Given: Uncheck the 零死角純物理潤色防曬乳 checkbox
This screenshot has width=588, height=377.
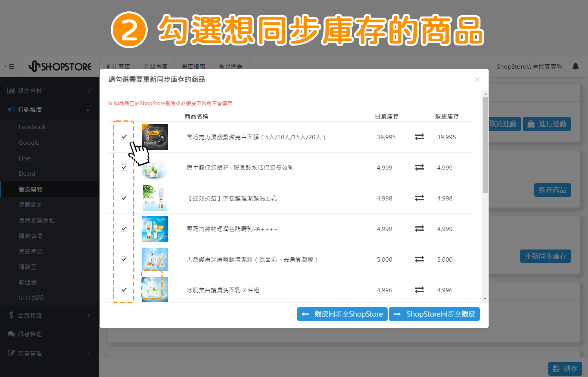Looking at the screenshot, I should pos(124,229).
